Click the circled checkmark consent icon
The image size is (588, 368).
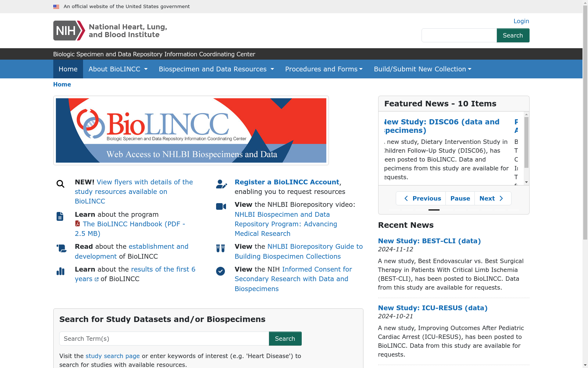(x=220, y=271)
